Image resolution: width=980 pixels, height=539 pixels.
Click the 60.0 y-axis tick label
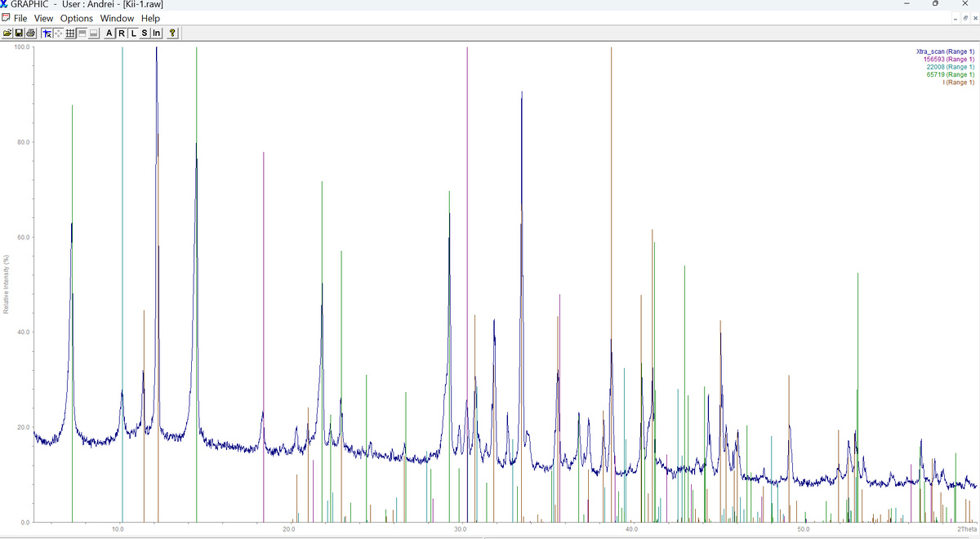(23, 238)
